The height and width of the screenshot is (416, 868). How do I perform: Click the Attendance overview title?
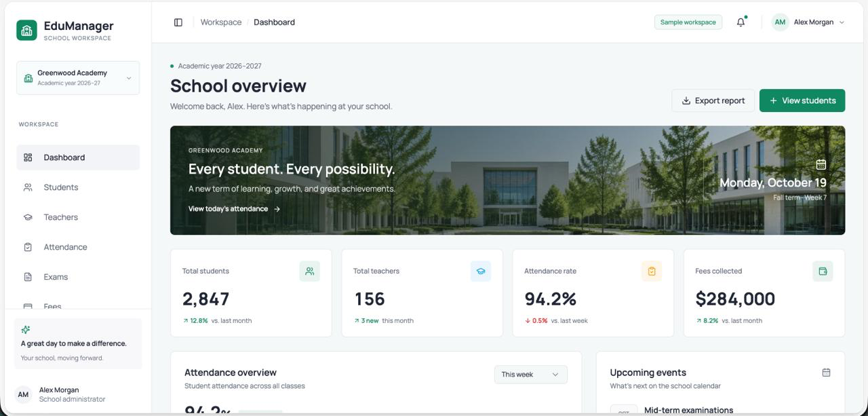tap(231, 373)
